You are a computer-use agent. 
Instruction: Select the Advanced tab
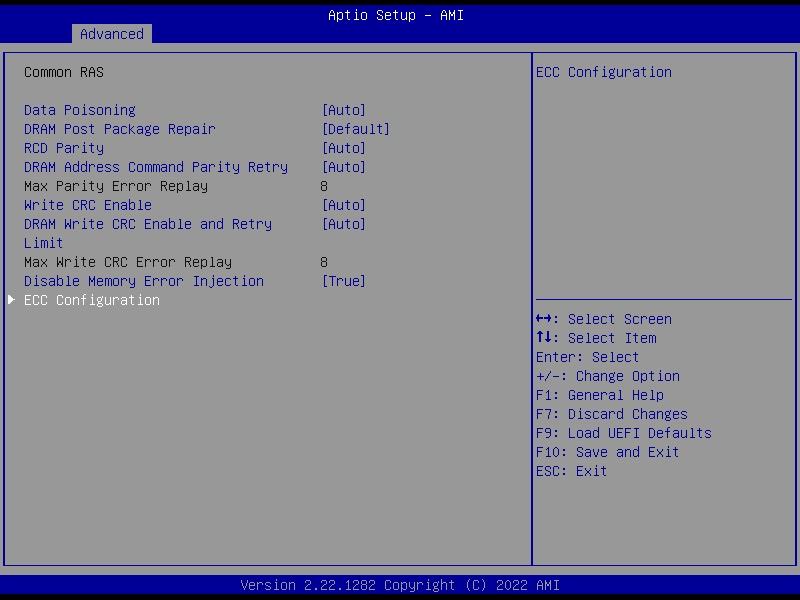tap(112, 34)
